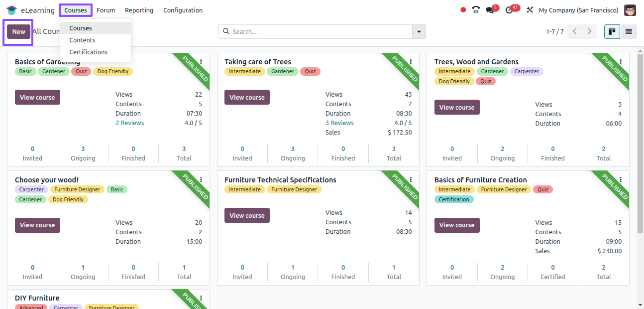The image size is (644, 309).
Task: Open kebab menu on Choose your wood! card
Action: [201, 180]
